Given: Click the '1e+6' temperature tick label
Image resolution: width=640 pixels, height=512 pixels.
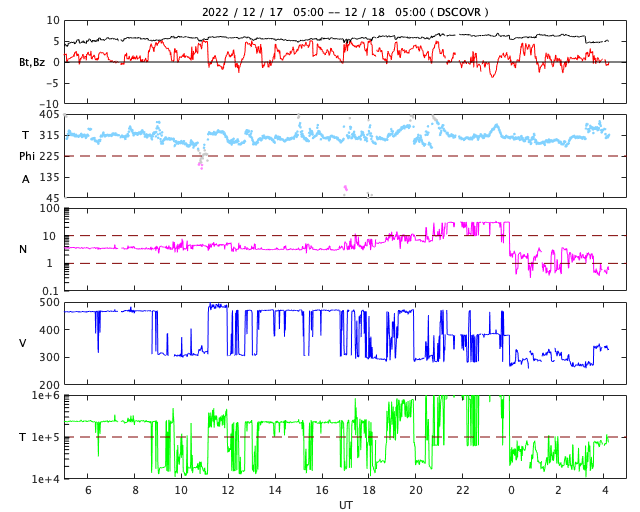Looking at the screenshot, I should (46, 396).
